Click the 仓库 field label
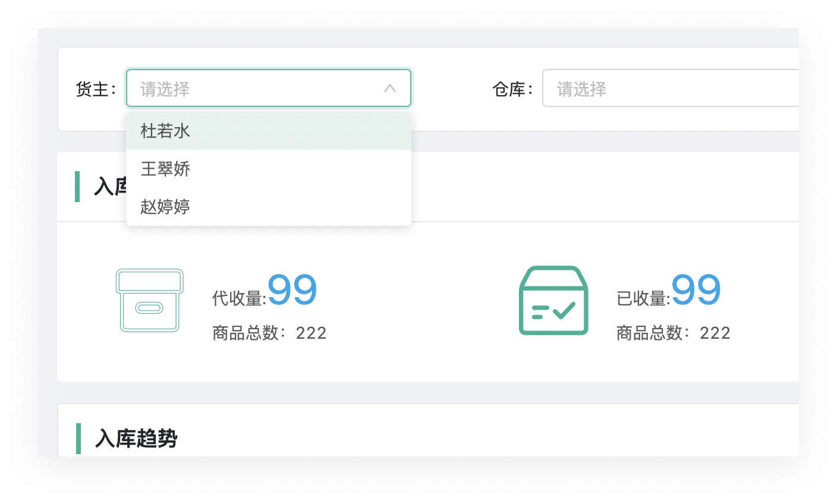 (512, 89)
